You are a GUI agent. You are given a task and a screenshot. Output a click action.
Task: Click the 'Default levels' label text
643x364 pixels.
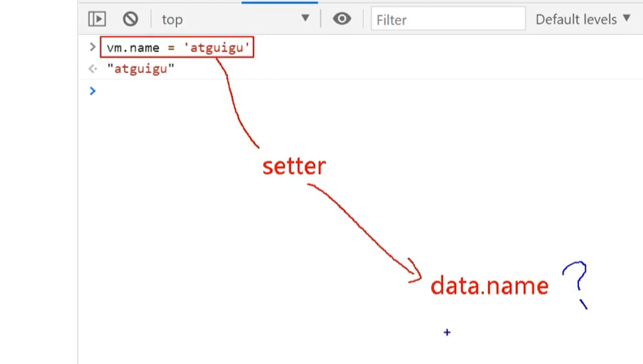click(x=576, y=19)
